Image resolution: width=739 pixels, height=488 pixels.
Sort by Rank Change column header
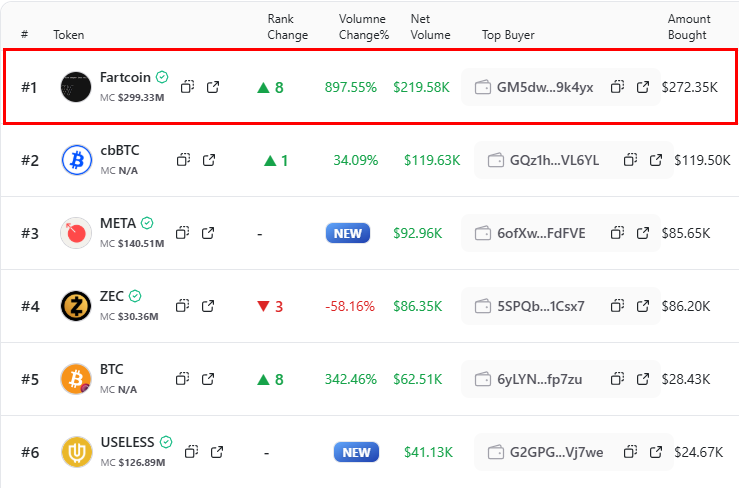pos(287,27)
